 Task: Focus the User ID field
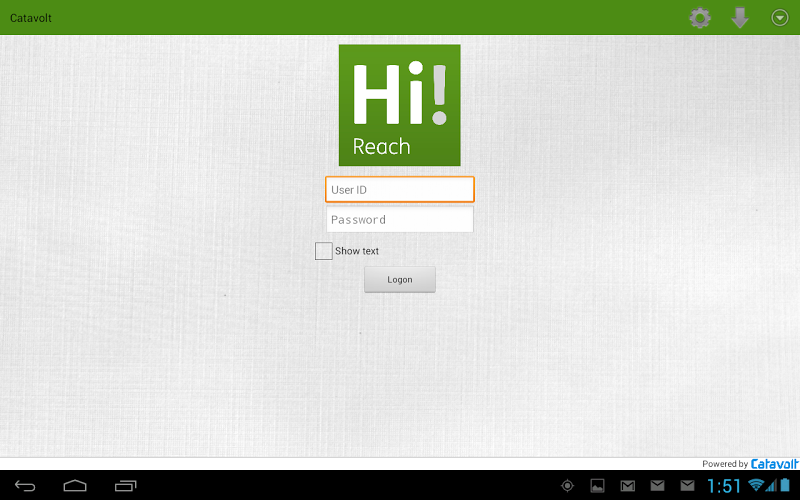(x=400, y=189)
